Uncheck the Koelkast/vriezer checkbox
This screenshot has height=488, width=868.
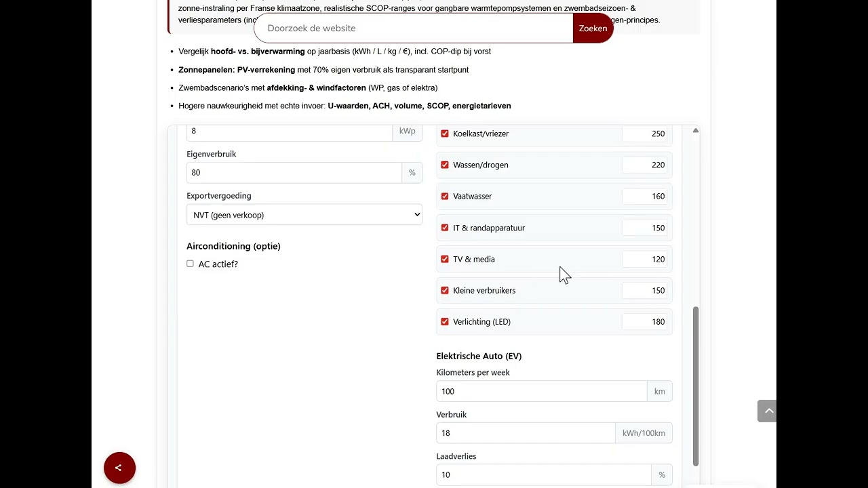pyautogui.click(x=445, y=134)
